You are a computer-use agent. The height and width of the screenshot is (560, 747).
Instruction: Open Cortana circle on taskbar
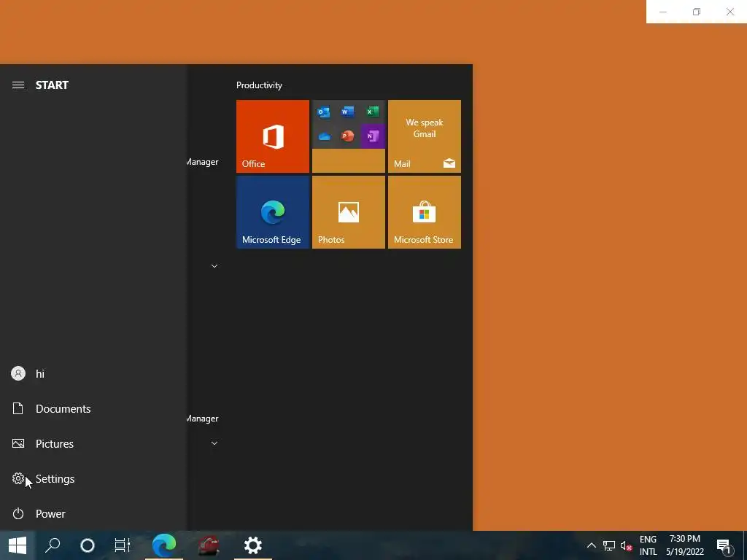click(x=88, y=545)
